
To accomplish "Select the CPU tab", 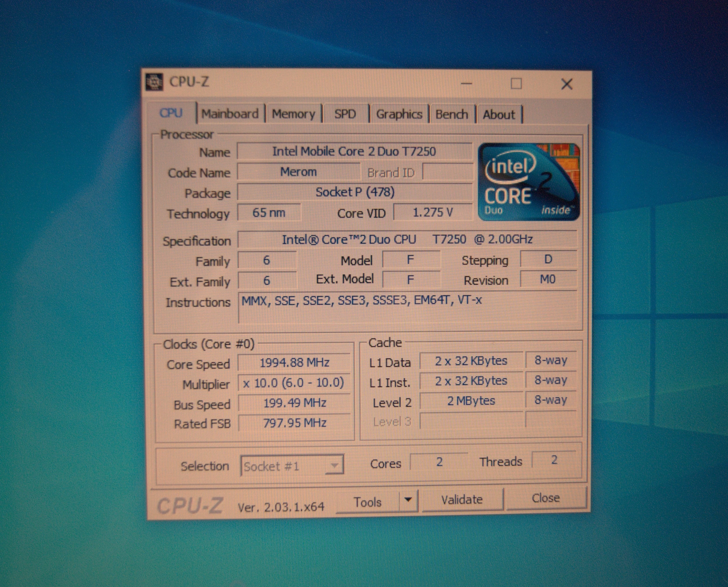I will [171, 113].
